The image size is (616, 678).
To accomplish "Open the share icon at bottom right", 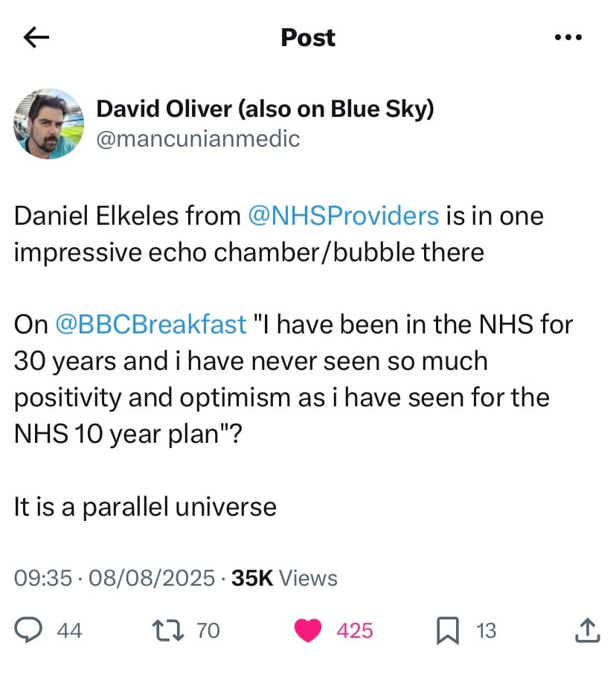I will pos(587,630).
